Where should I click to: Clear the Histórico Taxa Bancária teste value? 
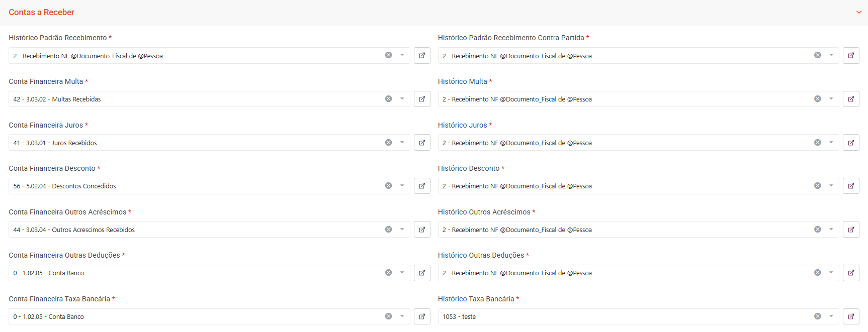817,316
